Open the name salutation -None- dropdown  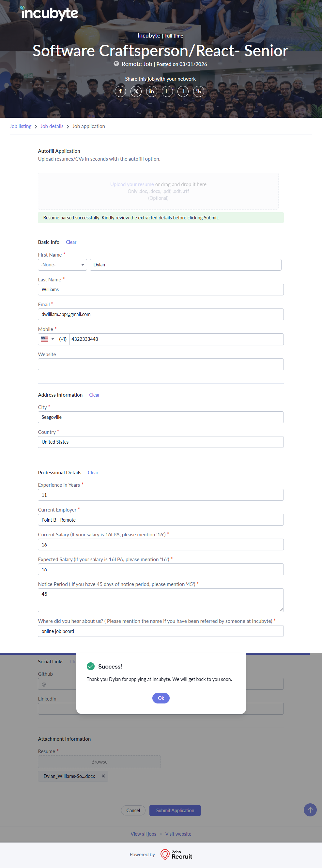tap(62, 265)
